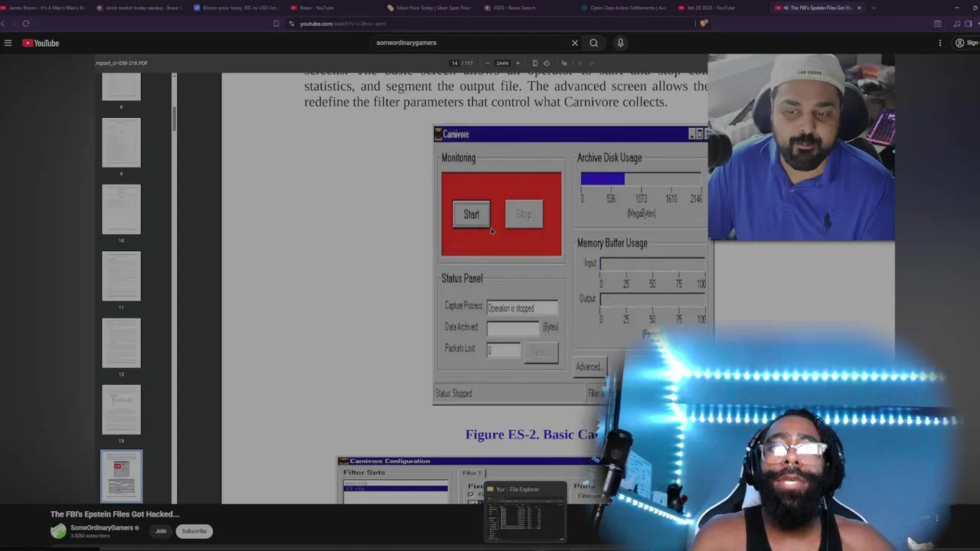The image size is (980, 551).
Task: Click the Figure ES-2 caption text
Action: [531, 434]
